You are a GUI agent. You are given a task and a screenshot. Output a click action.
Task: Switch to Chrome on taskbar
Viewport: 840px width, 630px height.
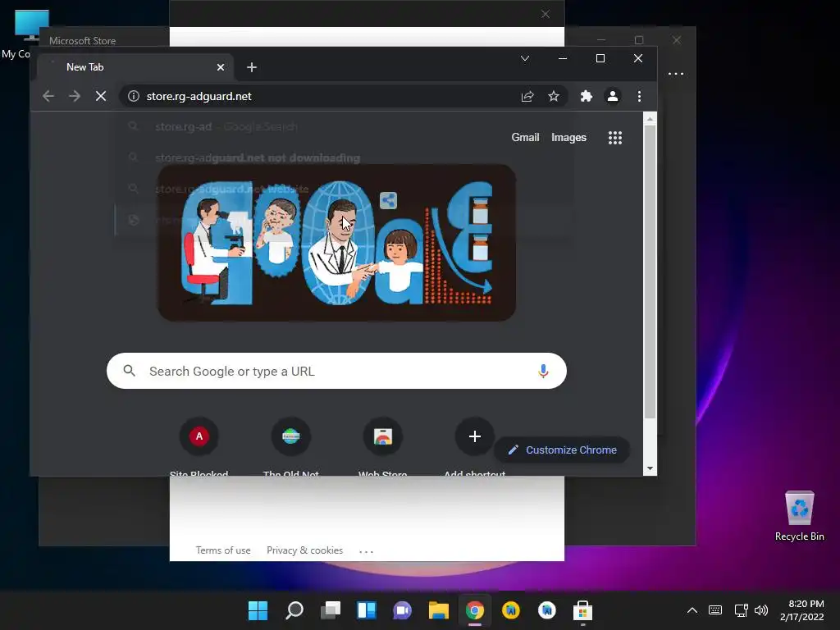pyautogui.click(x=475, y=610)
